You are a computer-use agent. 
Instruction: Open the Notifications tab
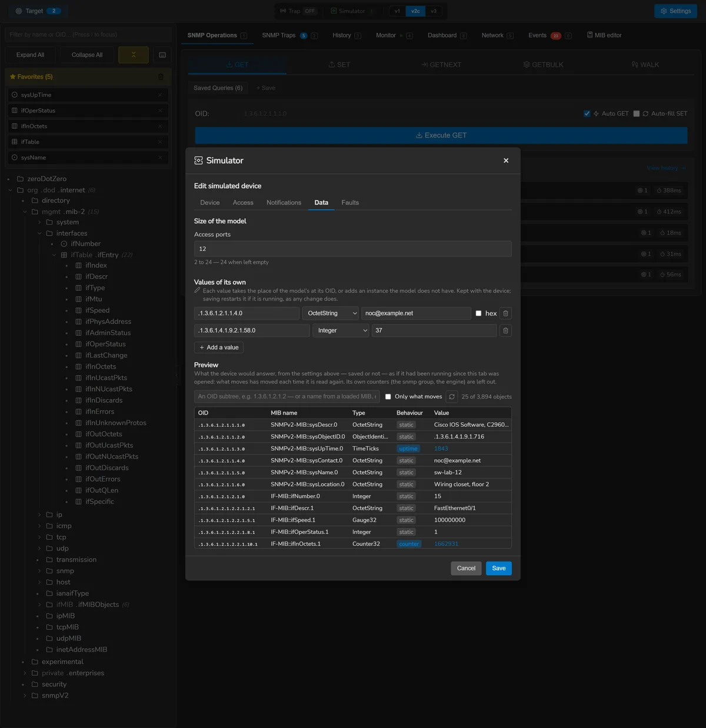(284, 202)
